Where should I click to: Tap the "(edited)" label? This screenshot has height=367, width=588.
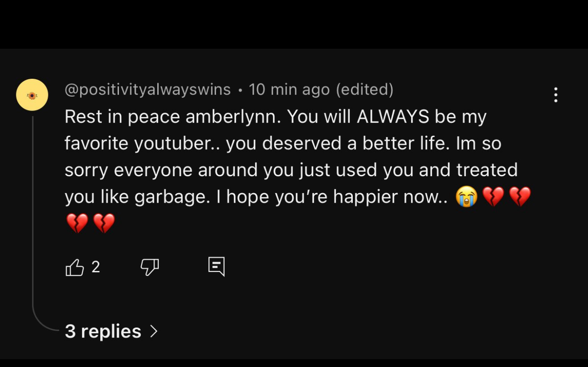[x=365, y=90]
